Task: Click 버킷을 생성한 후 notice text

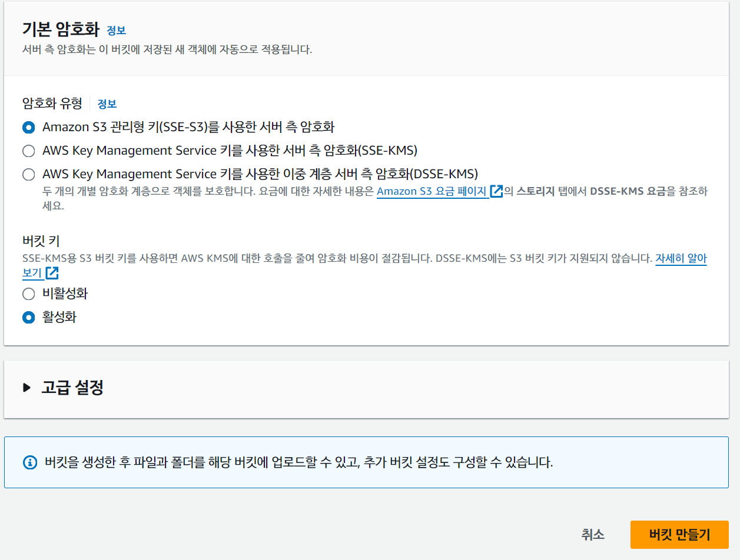Action: click(x=298, y=462)
